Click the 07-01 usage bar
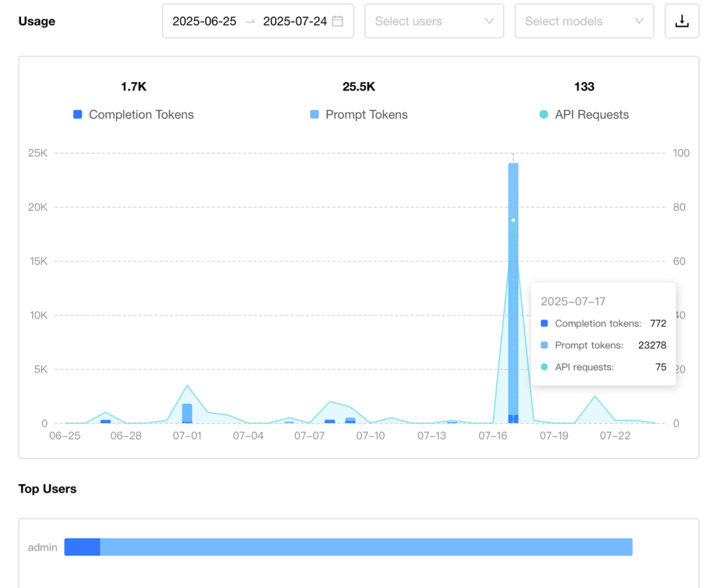 tap(187, 412)
